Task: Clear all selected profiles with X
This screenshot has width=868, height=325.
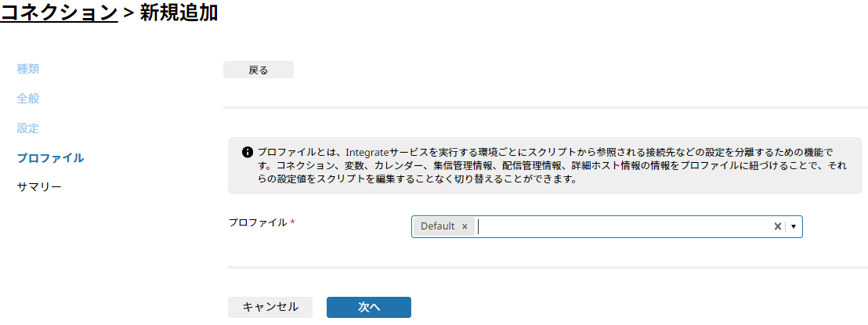Action: pos(777,226)
